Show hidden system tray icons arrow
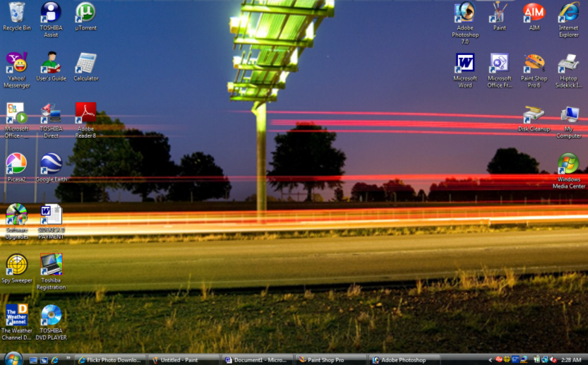This screenshot has width=588, height=365. coord(491,360)
